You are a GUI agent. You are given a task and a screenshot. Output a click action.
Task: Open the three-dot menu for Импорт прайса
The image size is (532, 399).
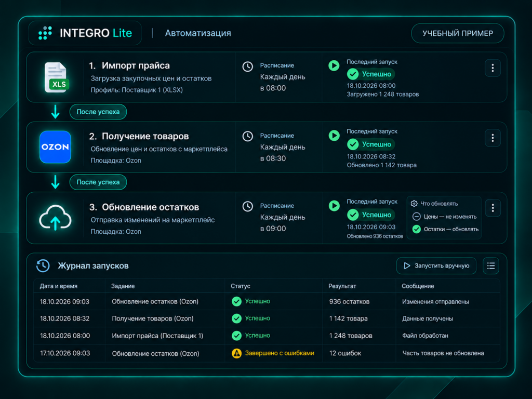click(493, 68)
